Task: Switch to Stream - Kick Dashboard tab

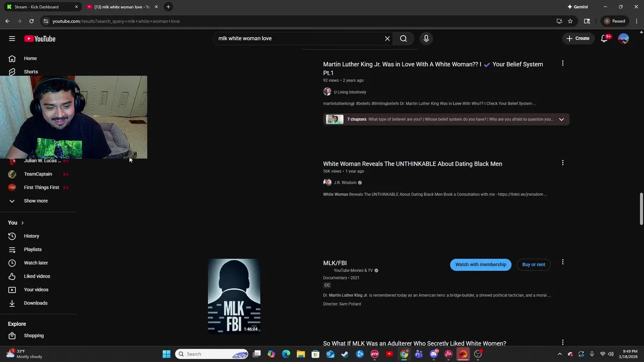Action: pos(42,7)
